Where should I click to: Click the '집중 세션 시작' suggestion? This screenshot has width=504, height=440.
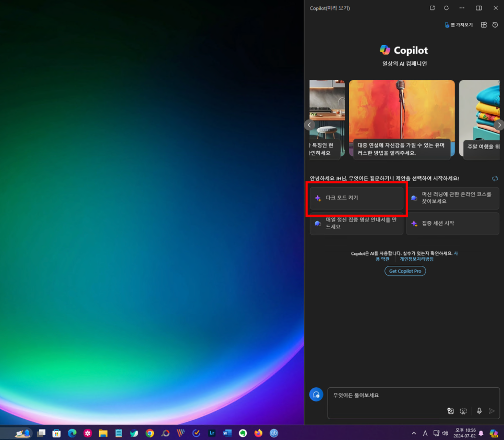click(452, 223)
